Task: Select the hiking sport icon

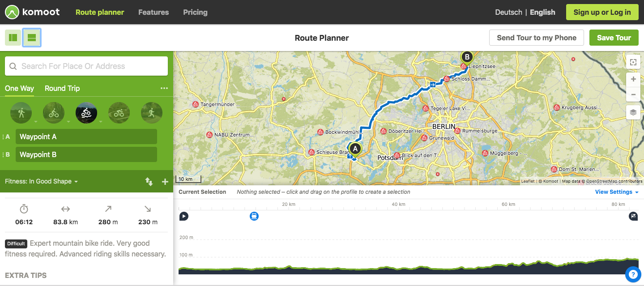Action: coord(21,113)
